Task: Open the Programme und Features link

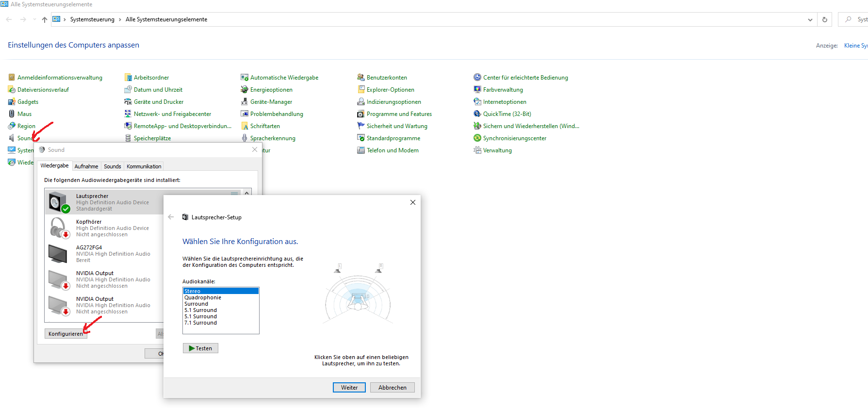Action: tap(399, 114)
